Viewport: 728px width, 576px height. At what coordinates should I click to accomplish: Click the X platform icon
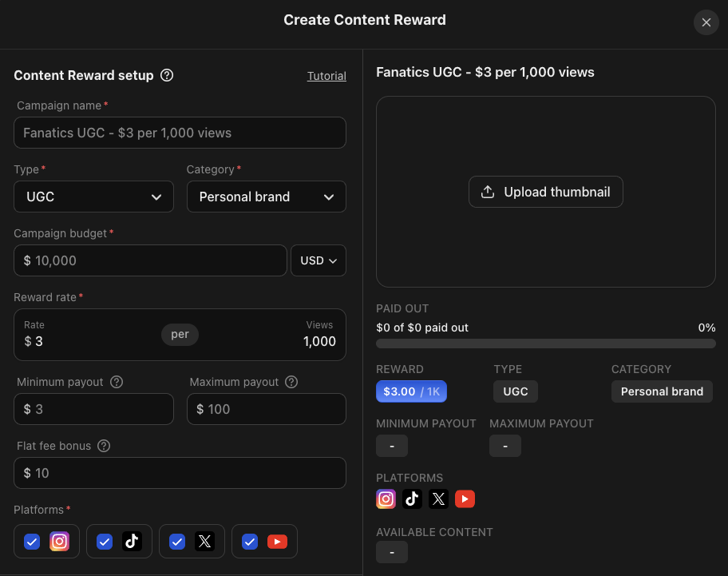coord(204,541)
